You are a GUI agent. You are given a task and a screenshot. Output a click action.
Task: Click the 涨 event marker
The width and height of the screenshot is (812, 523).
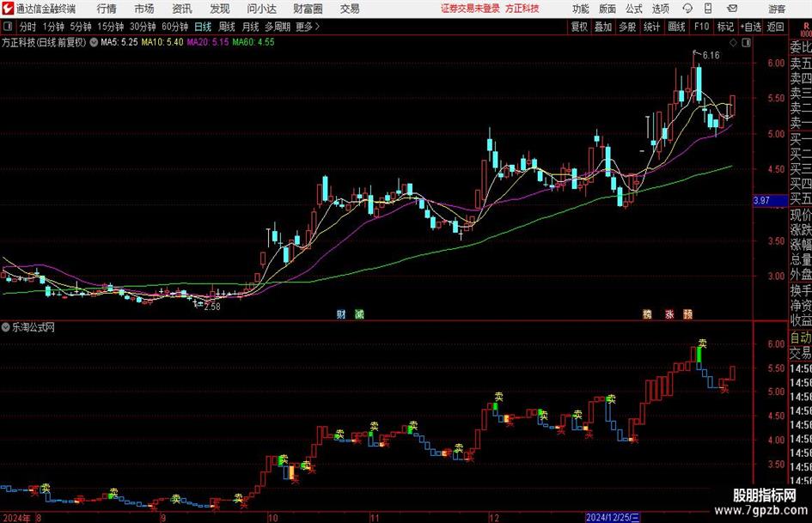(669, 313)
